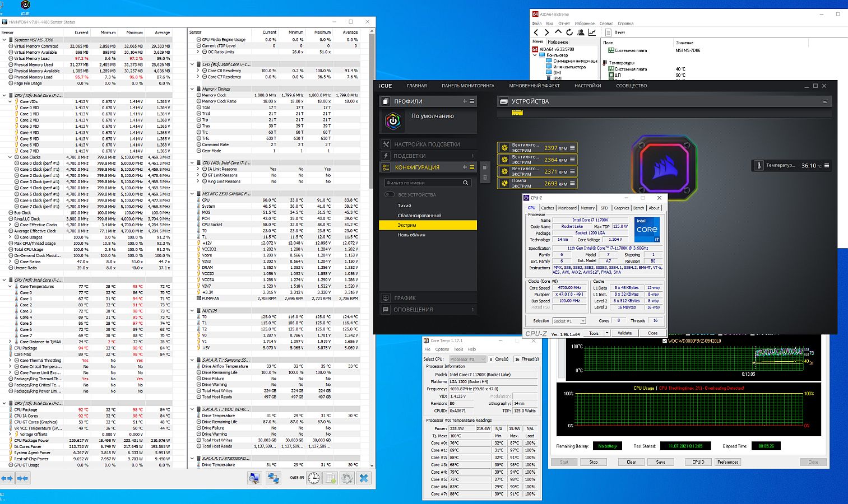
Task: Open AIDA64 graph chart icon
Action: [592, 32]
